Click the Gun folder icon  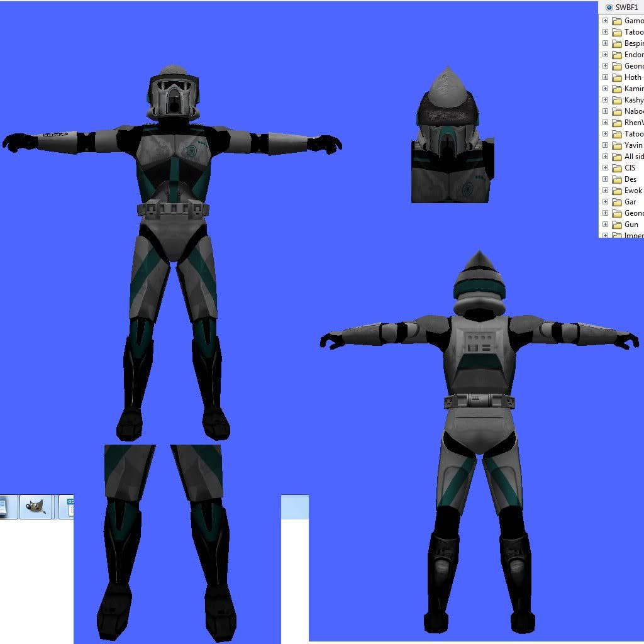click(x=617, y=225)
